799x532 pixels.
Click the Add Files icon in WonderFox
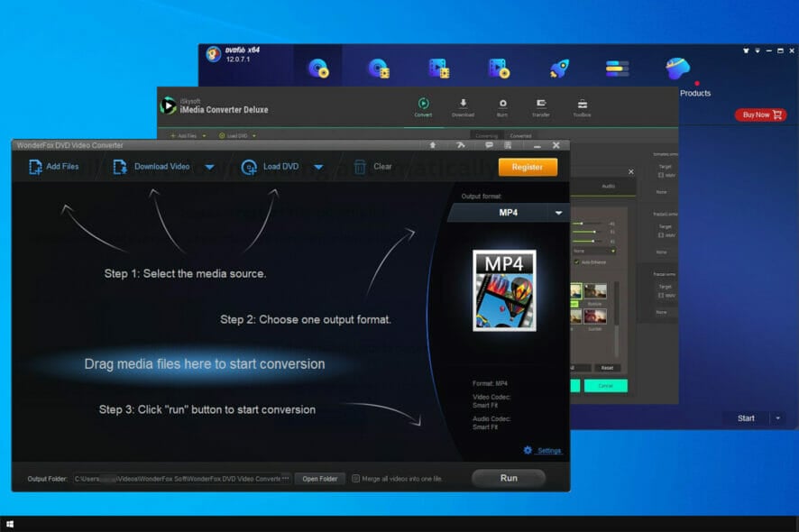pyautogui.click(x=36, y=167)
